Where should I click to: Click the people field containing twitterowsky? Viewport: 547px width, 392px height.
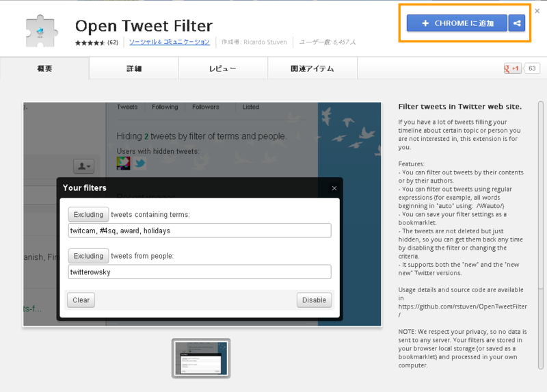pyautogui.click(x=200, y=272)
